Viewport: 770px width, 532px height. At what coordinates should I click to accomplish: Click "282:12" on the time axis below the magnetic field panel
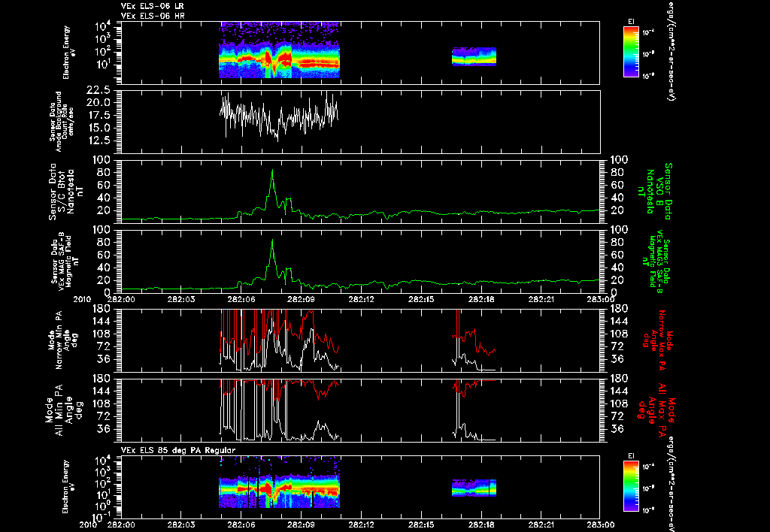(362, 299)
